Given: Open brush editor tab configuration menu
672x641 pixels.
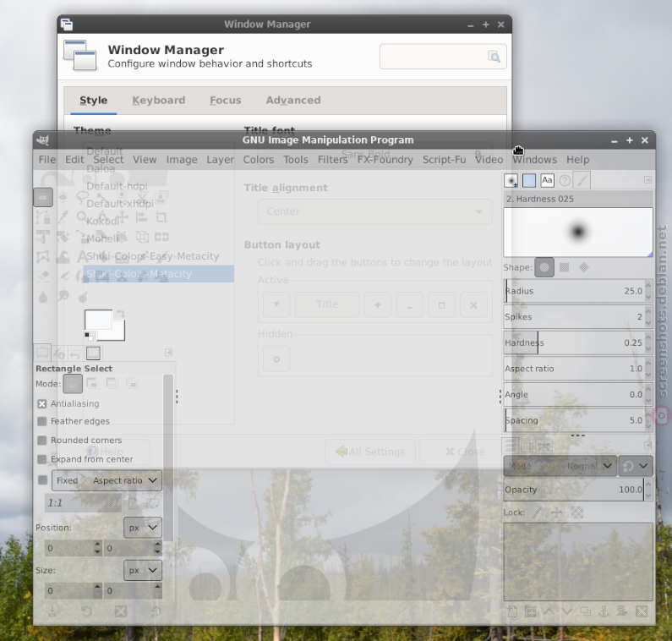Looking at the screenshot, I should [x=647, y=179].
